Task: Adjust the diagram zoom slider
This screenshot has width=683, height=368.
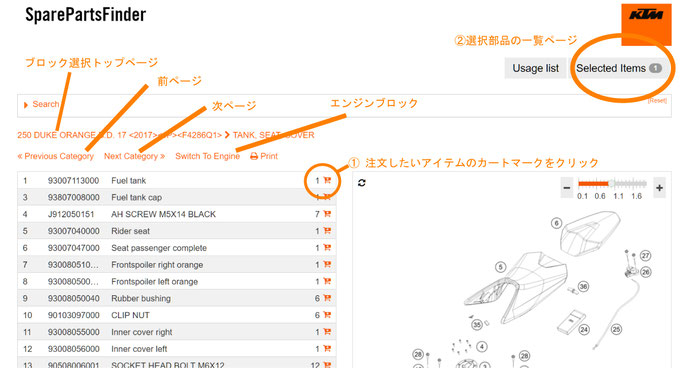Action: click(612, 183)
